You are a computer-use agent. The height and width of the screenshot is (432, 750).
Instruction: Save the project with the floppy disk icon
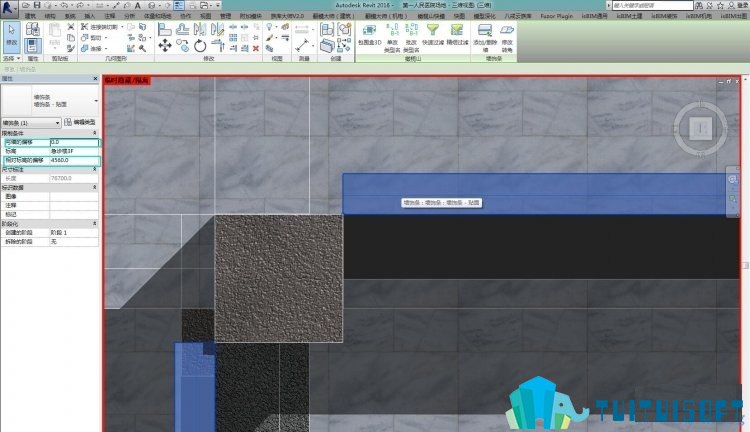tap(37, 5)
